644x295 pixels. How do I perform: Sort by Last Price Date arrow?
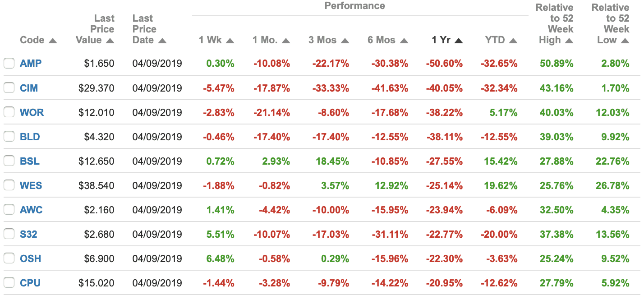coord(162,41)
